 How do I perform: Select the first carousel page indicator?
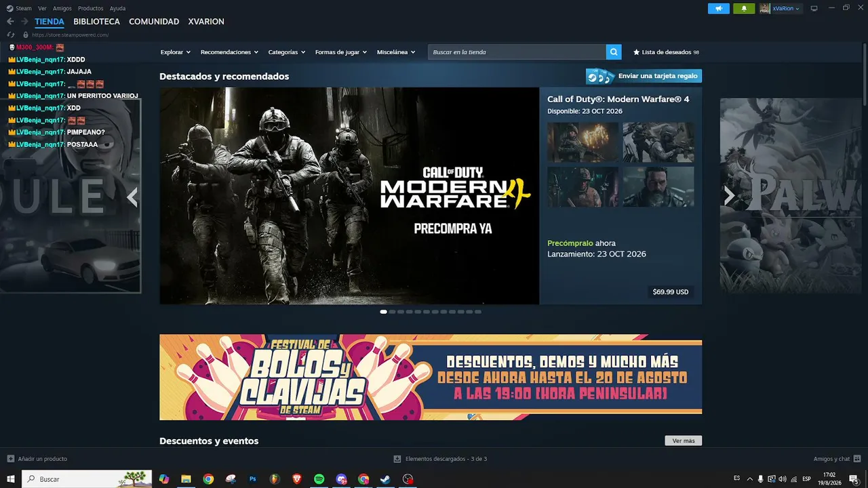(x=384, y=312)
